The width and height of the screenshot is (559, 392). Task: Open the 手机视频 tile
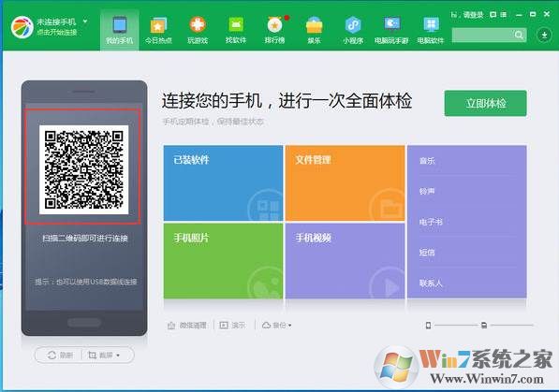point(346,261)
